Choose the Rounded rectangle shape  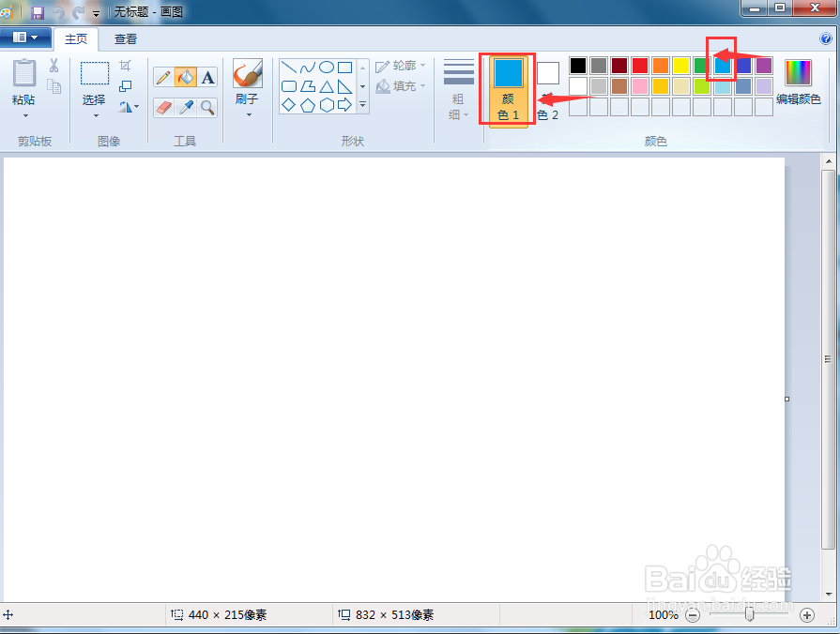[289, 86]
